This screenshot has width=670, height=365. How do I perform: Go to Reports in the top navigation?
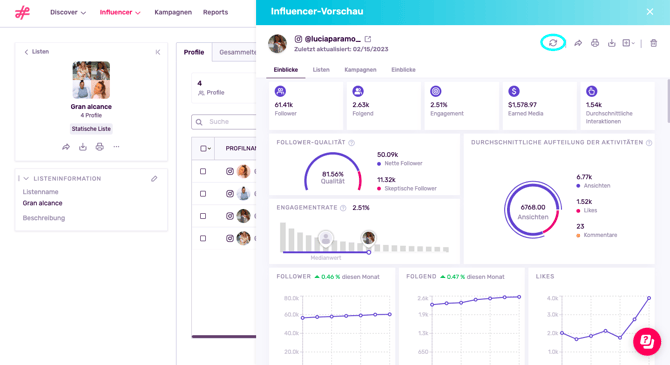pyautogui.click(x=215, y=12)
